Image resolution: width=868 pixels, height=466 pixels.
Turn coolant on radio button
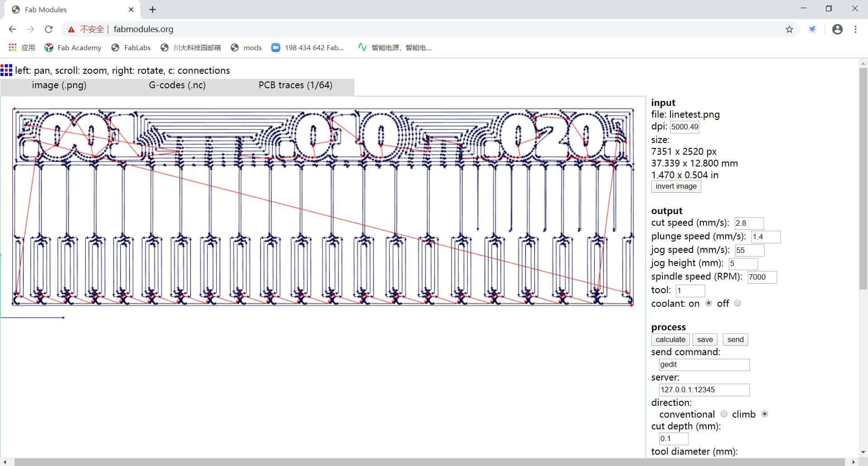point(708,303)
